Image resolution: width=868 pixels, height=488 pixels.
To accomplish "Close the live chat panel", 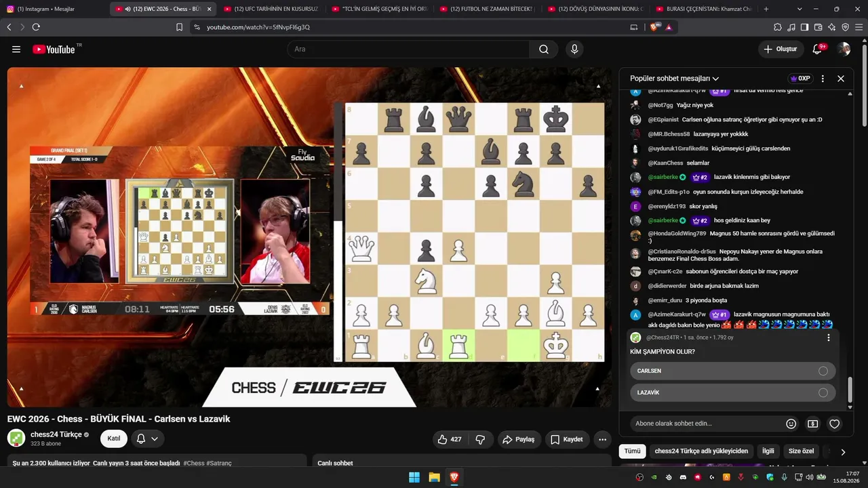I will 841,79.
